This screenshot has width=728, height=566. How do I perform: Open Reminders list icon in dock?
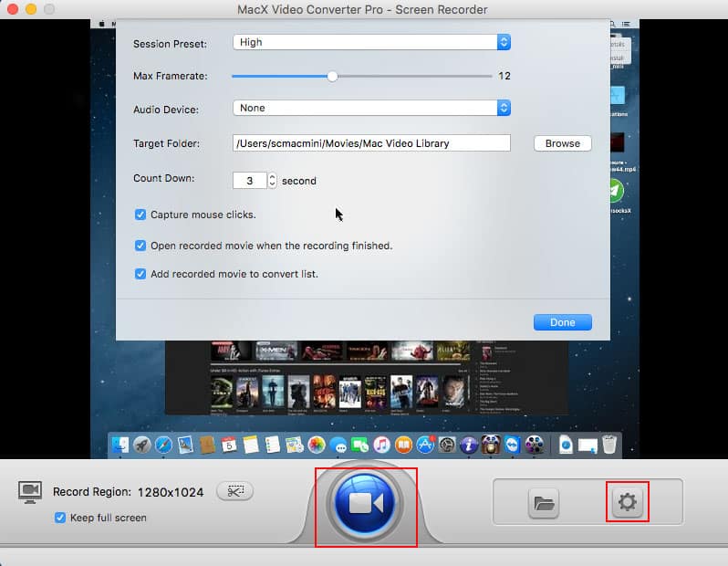[x=273, y=445]
